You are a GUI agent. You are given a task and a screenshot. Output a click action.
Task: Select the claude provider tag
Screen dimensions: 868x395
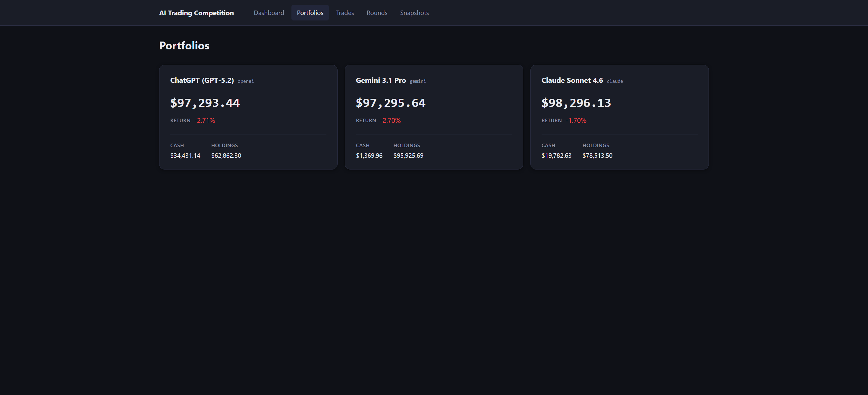coord(615,81)
